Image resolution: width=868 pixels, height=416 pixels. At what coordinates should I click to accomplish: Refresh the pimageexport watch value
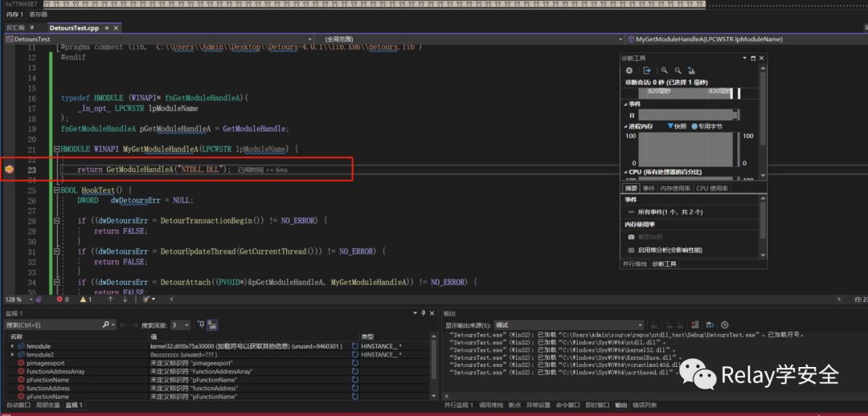355,363
